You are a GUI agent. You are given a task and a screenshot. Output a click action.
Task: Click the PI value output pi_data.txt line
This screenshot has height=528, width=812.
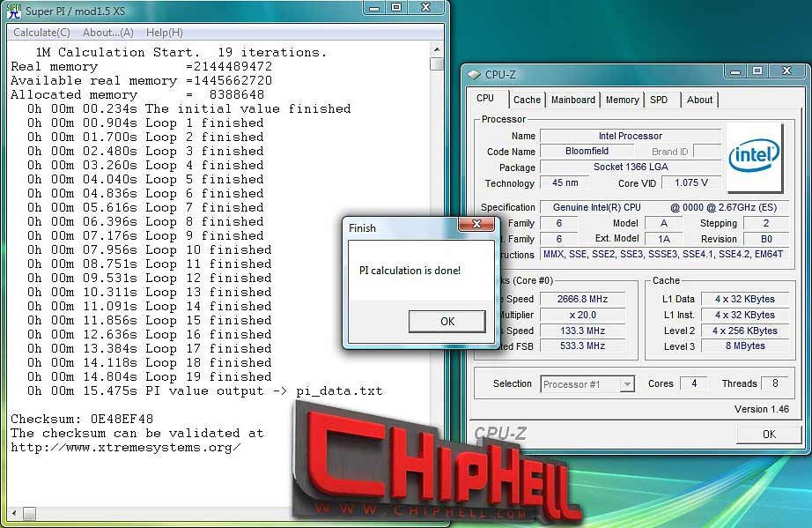205,390
